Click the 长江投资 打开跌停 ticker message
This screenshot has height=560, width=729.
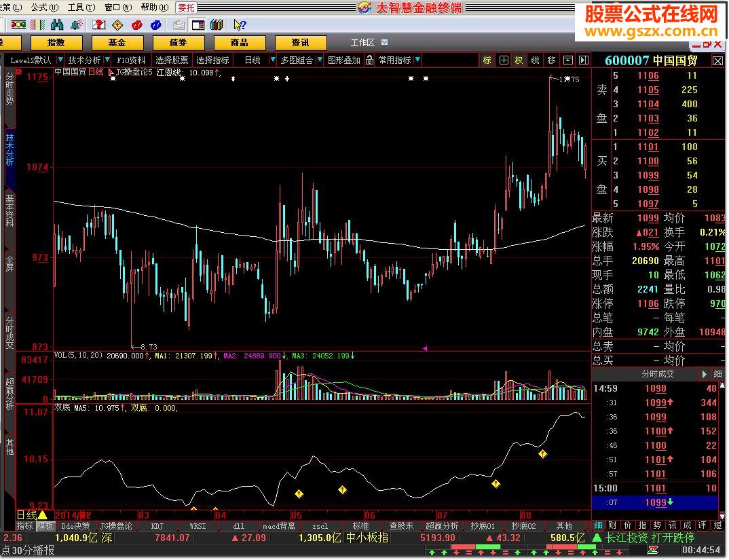(650, 538)
